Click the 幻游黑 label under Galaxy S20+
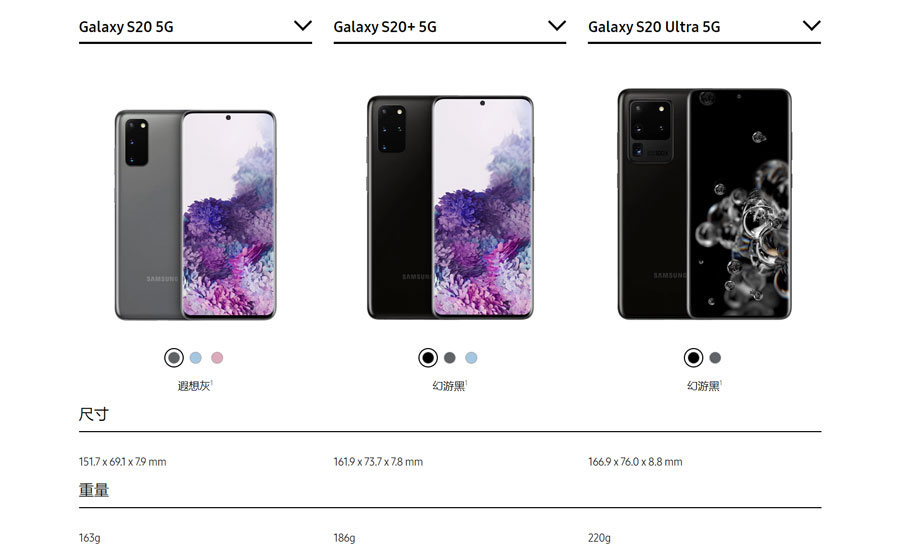Viewport: 900px width, 557px height. coord(449,386)
